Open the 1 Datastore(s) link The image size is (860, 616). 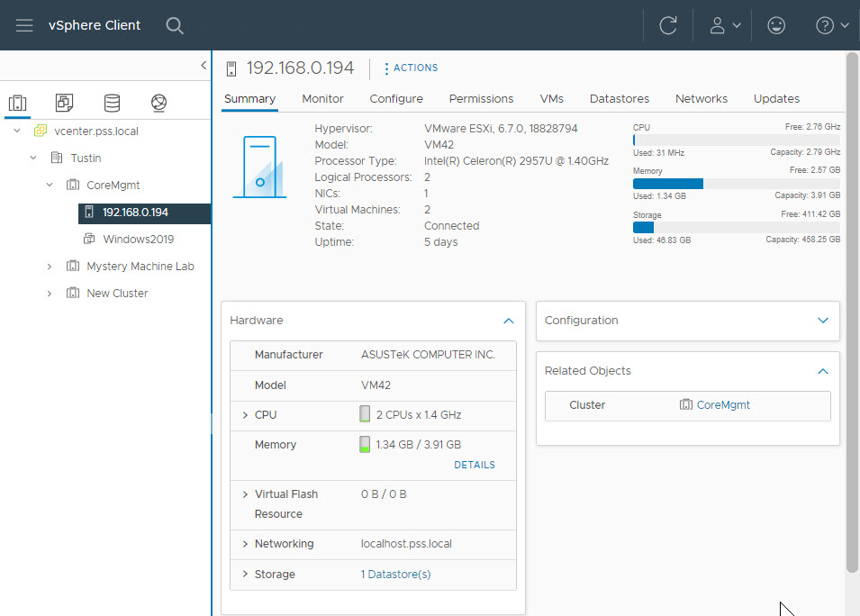(x=395, y=575)
